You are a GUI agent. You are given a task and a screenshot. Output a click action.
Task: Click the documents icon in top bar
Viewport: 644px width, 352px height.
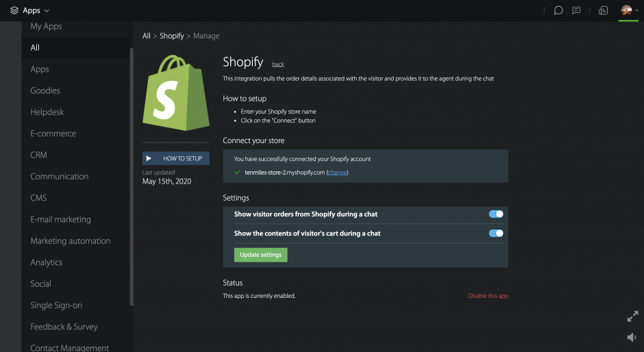(604, 10)
